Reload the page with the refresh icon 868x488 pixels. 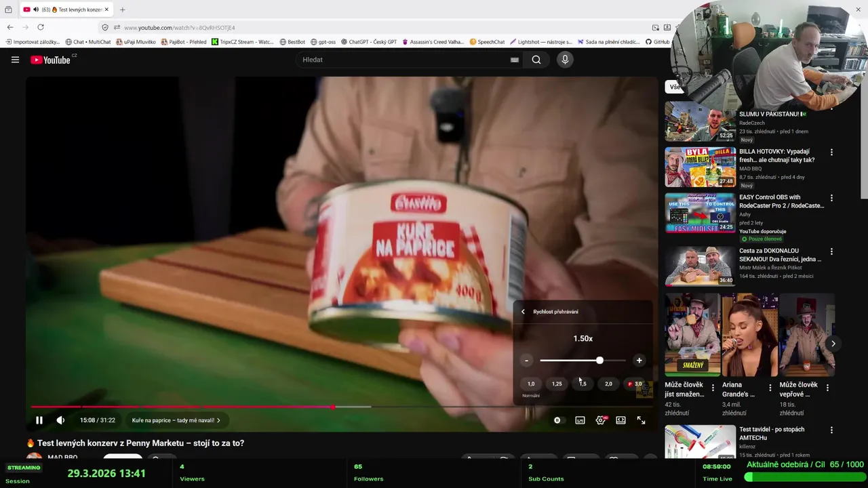coord(41,27)
